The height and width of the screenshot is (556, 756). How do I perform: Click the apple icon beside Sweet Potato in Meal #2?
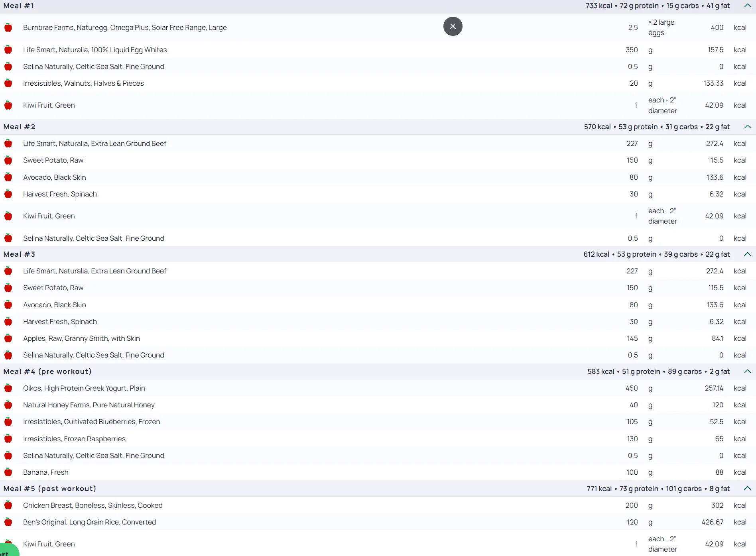coord(8,160)
